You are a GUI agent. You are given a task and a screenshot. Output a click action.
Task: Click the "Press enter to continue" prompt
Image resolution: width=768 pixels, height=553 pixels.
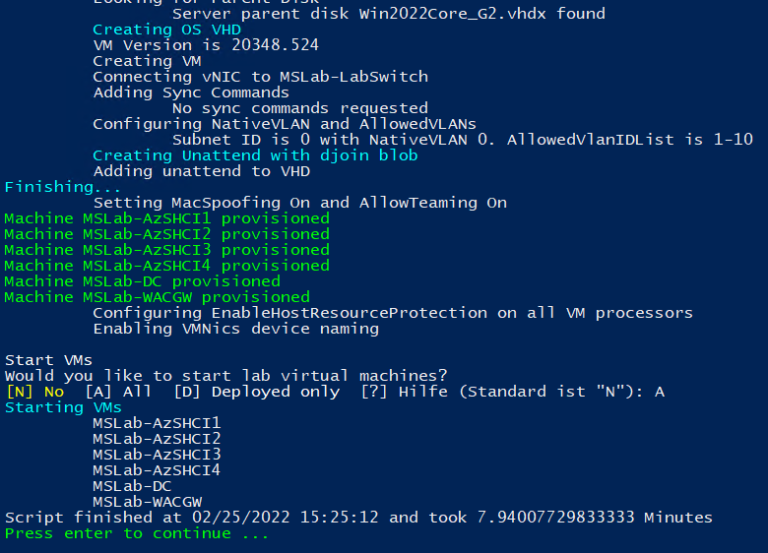(x=137, y=533)
